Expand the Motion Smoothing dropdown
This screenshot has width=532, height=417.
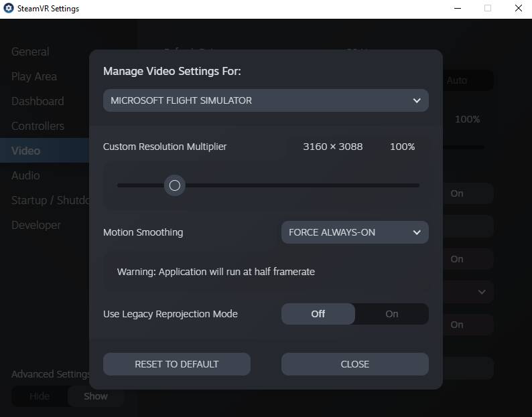click(x=354, y=232)
